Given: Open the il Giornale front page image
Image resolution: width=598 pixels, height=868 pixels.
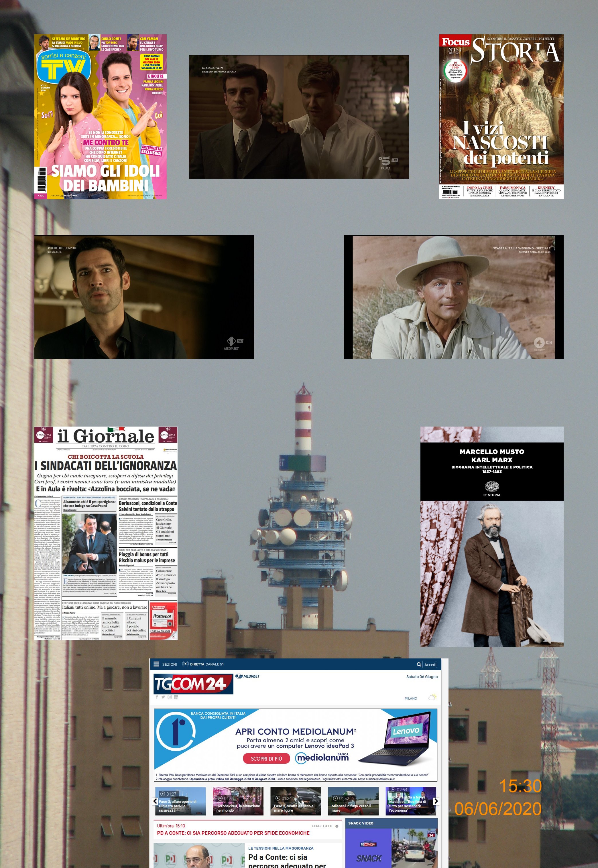Looking at the screenshot, I should 106,533.
